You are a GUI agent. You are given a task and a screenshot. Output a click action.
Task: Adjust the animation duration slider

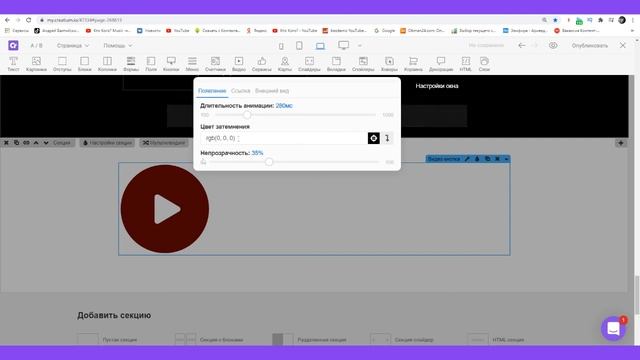(247, 115)
